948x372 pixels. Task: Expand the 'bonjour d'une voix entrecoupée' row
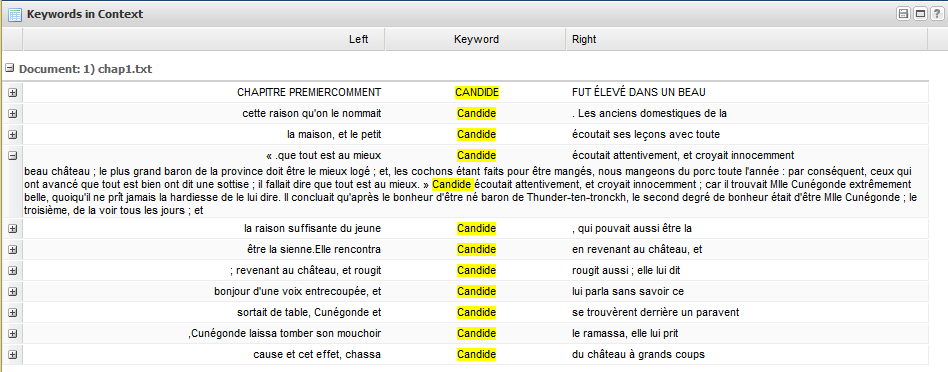(13, 292)
